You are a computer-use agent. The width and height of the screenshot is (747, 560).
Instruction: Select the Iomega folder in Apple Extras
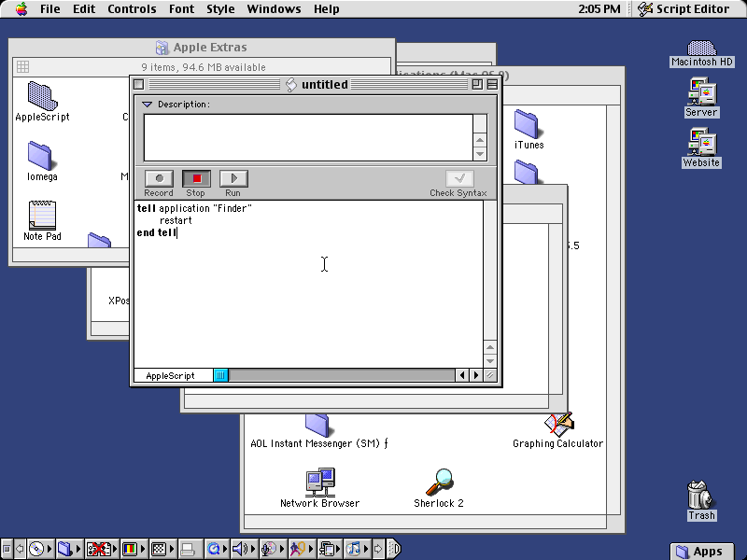point(42,161)
